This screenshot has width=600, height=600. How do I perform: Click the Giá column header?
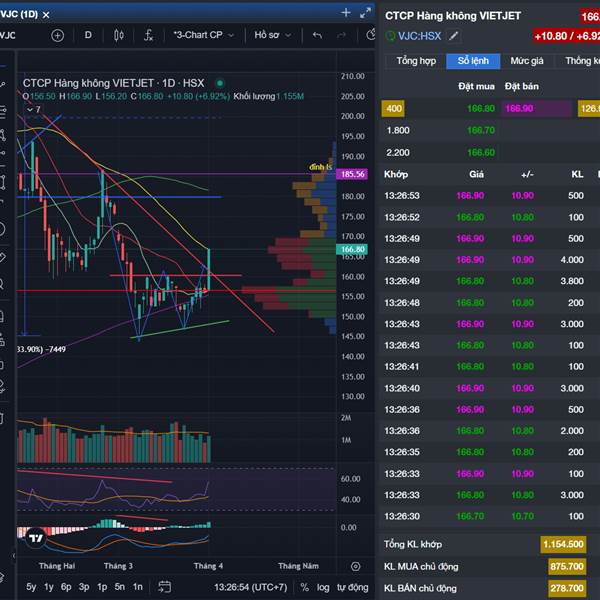pyautogui.click(x=476, y=174)
